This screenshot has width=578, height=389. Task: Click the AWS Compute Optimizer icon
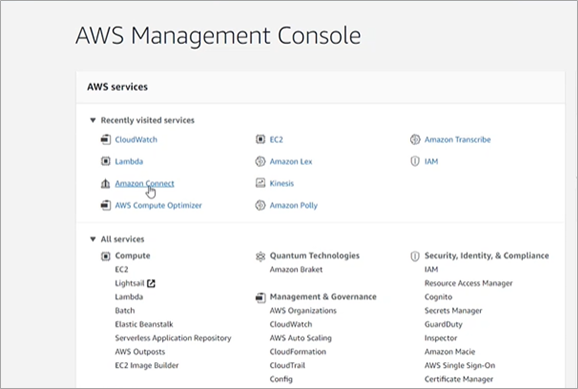[105, 205]
